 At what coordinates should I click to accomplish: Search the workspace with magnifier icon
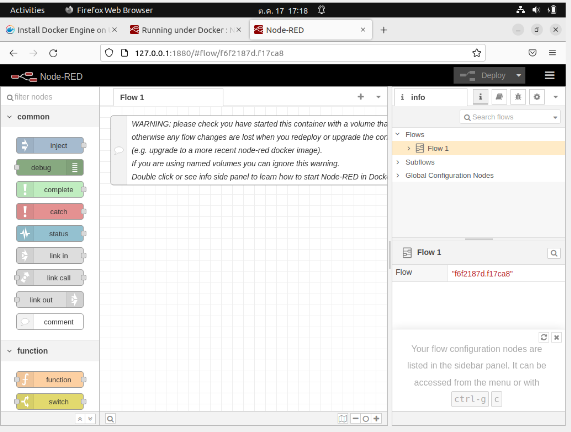(110, 419)
